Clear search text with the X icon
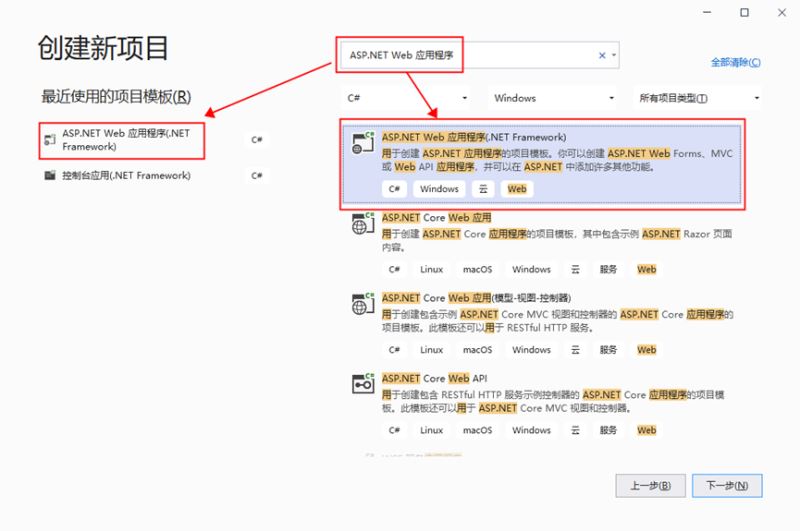 click(x=602, y=55)
